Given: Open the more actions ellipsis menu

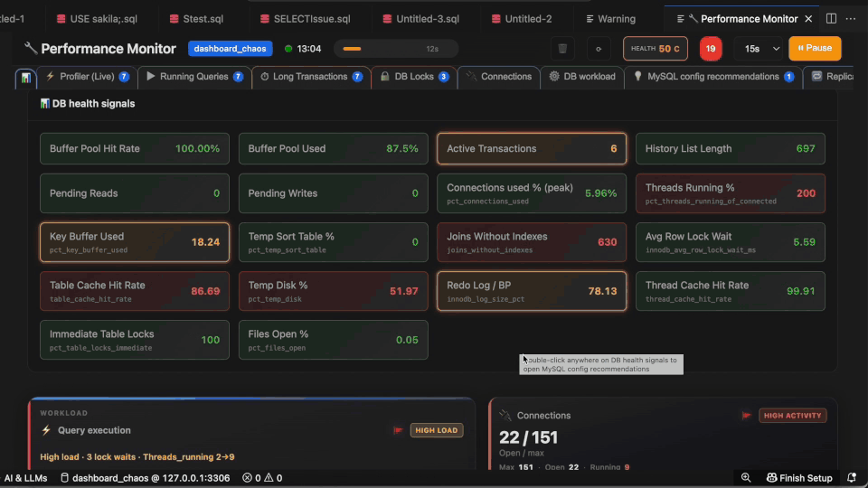Looking at the screenshot, I should pyautogui.click(x=851, y=18).
